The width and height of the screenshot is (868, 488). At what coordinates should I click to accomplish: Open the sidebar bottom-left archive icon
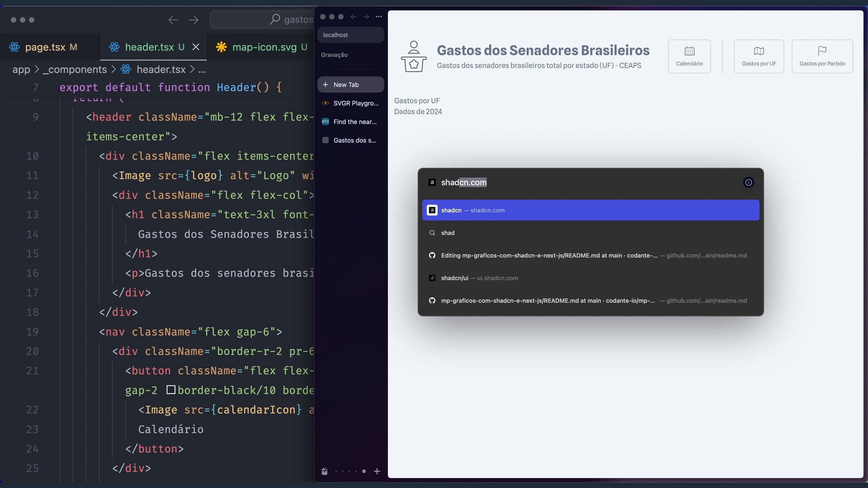click(325, 471)
